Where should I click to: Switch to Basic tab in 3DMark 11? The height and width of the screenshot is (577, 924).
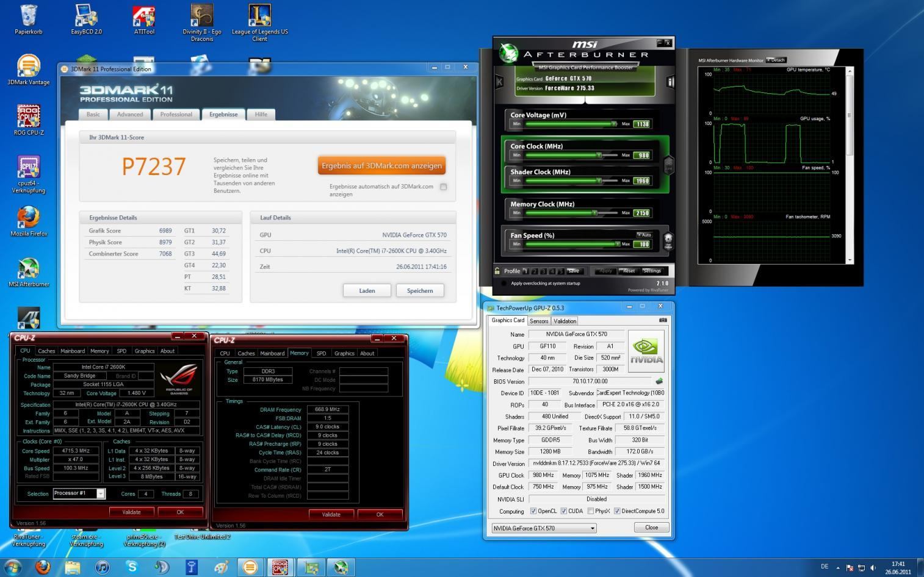93,114
